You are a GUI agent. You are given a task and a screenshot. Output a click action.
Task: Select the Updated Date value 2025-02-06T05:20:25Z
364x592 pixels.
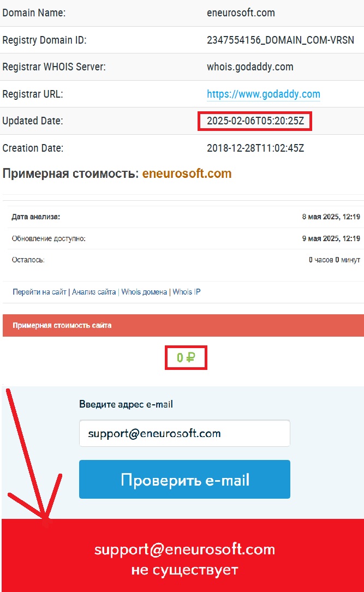click(x=255, y=121)
